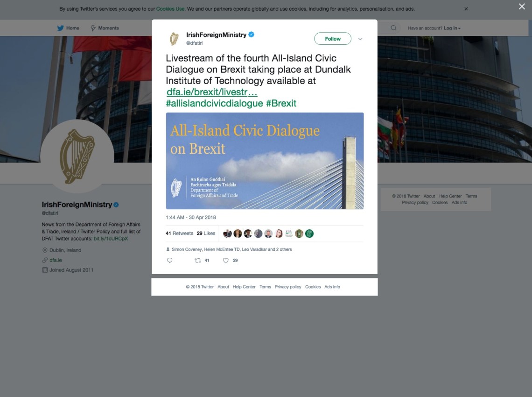View the 29 Likes list
This screenshot has width=532, height=397.
pyautogui.click(x=206, y=234)
